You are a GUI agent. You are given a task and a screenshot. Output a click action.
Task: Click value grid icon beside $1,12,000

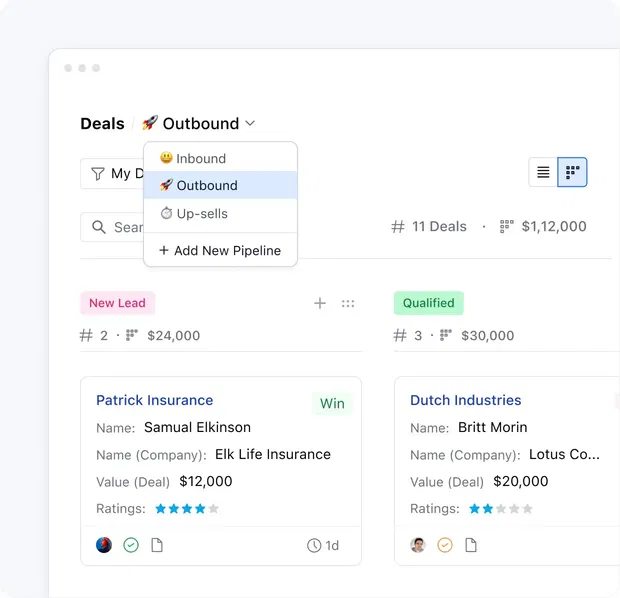point(507,227)
